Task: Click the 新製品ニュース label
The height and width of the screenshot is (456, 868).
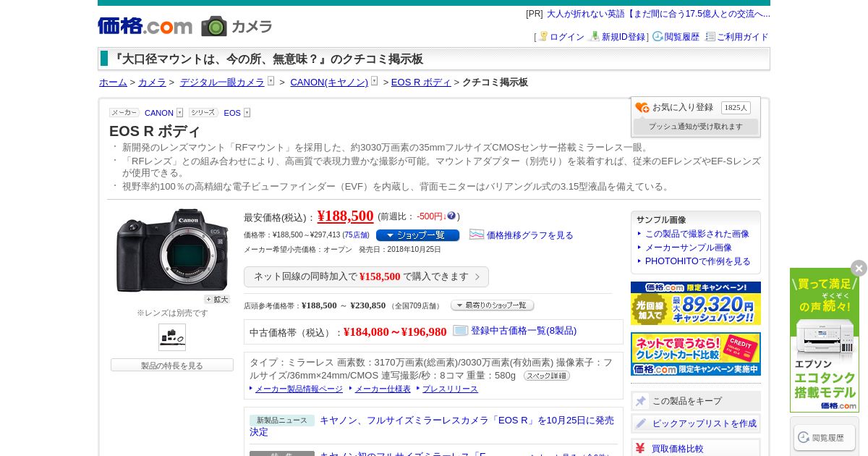Action: click(282, 421)
